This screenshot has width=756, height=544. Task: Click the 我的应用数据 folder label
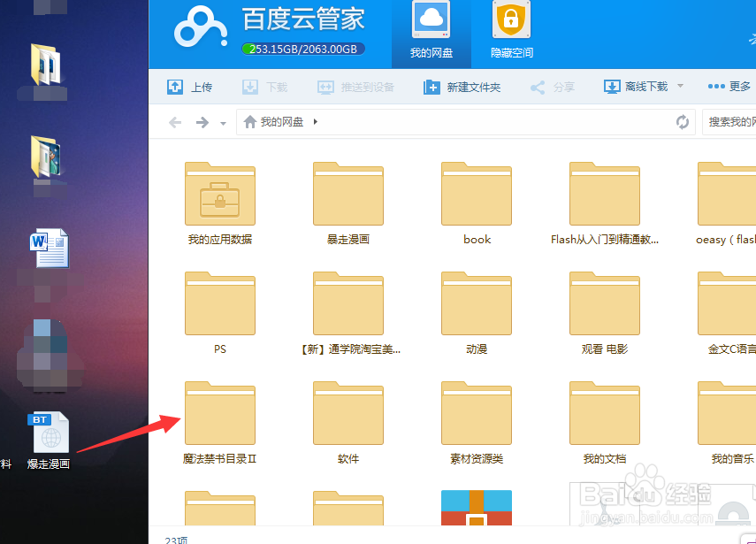click(220, 239)
